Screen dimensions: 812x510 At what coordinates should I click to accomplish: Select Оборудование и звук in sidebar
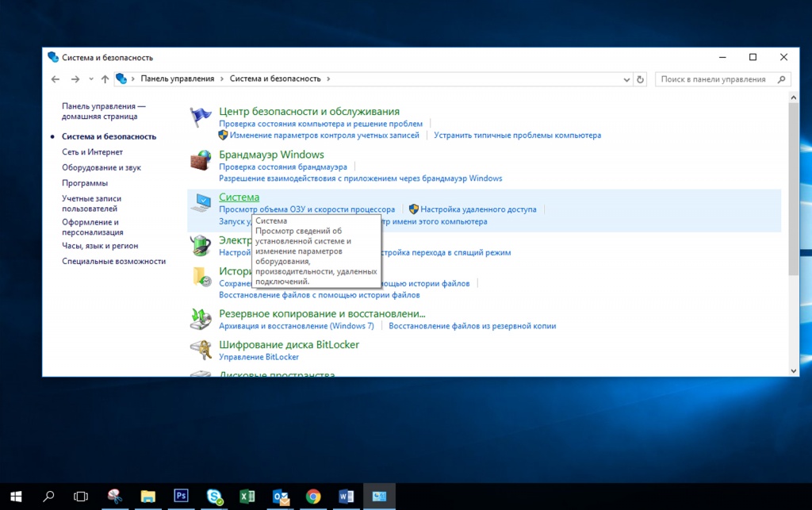pyautogui.click(x=101, y=168)
